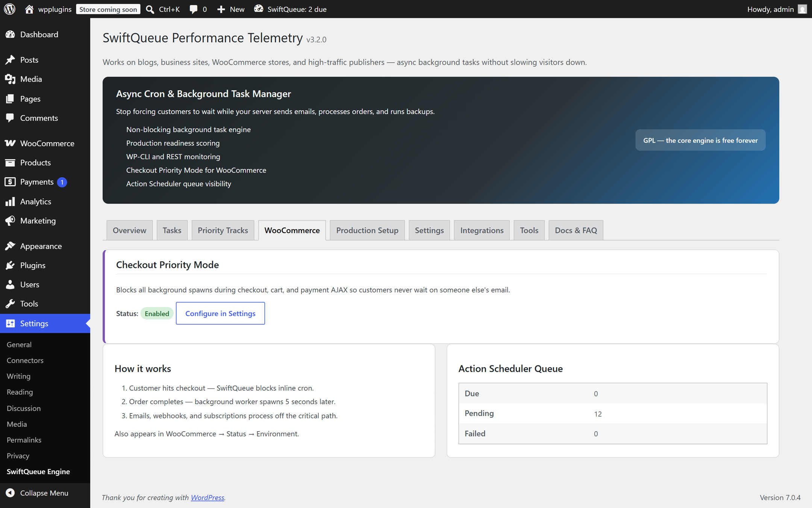Click the Media icon in sidebar

pos(10,79)
